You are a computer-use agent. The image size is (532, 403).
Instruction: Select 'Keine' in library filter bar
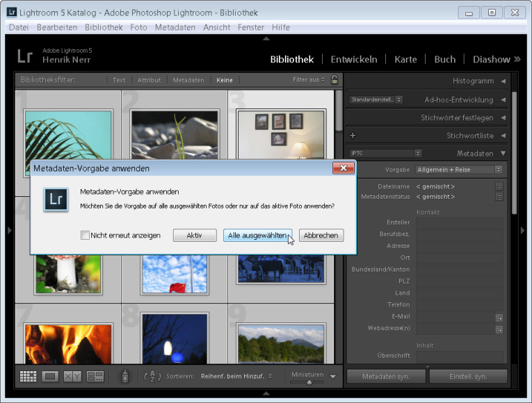click(x=224, y=80)
